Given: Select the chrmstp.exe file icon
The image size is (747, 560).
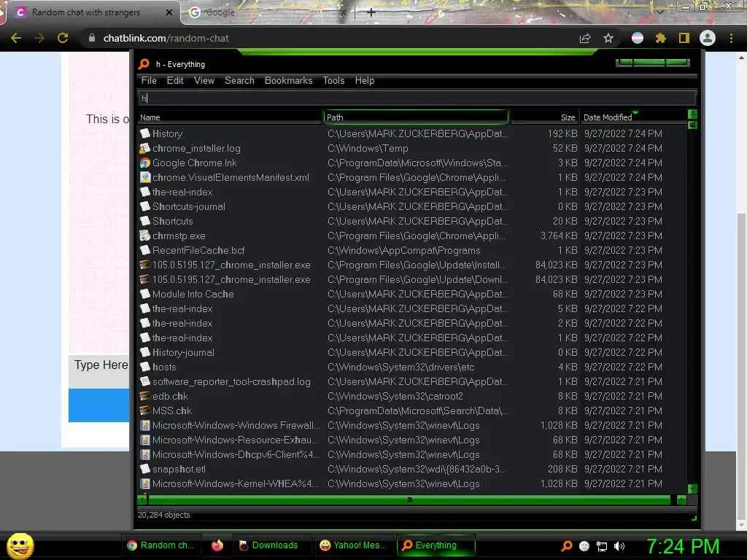Looking at the screenshot, I should click(145, 236).
